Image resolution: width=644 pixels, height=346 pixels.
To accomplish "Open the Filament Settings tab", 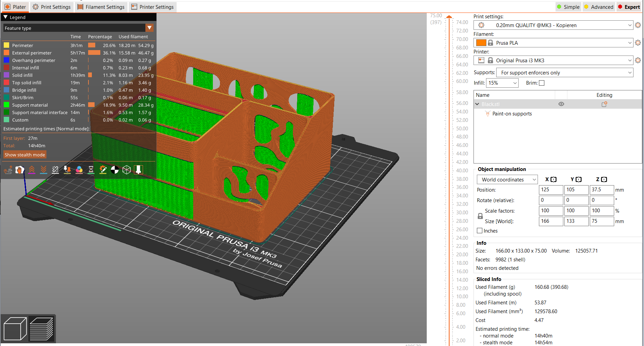I will point(101,7).
